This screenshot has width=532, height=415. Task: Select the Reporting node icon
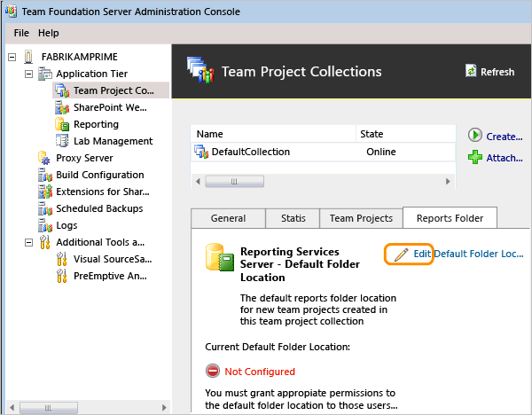62,124
